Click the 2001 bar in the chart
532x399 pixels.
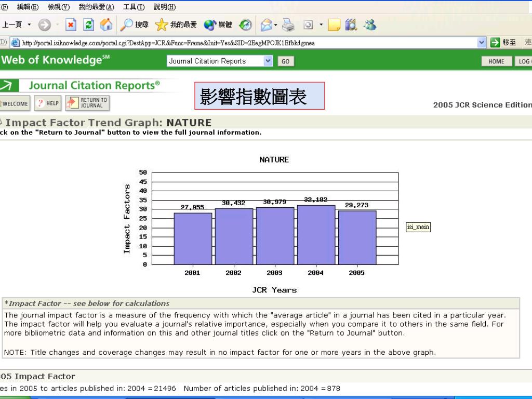(x=193, y=238)
